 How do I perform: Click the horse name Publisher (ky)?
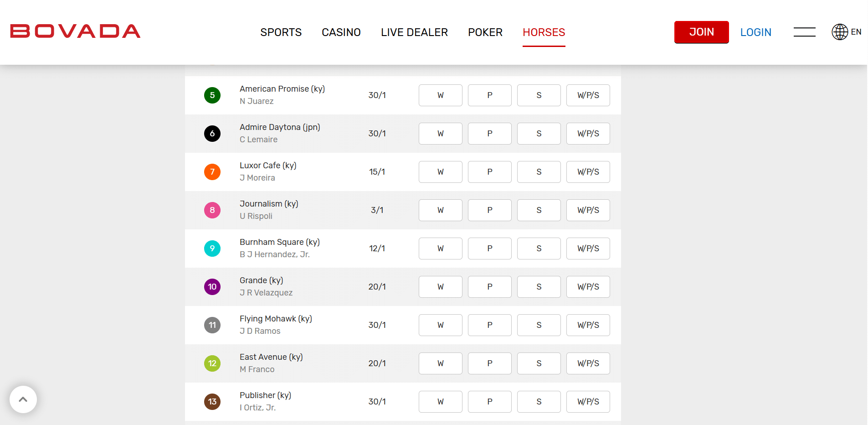tap(265, 395)
